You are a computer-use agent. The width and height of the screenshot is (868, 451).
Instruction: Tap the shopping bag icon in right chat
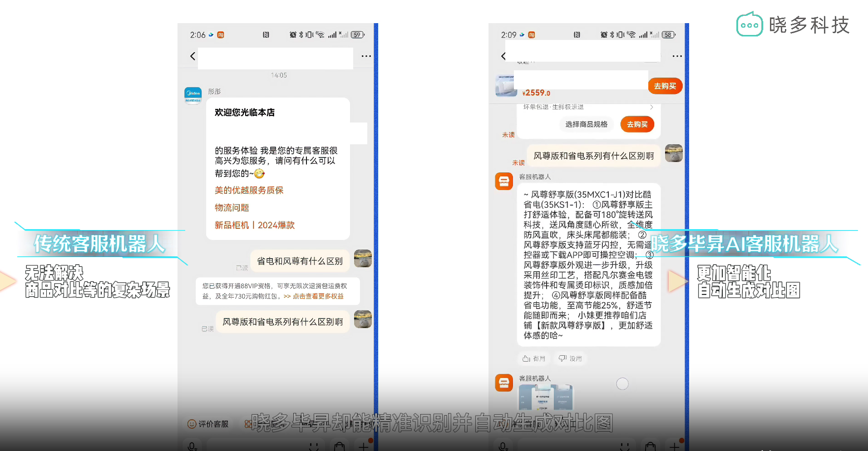point(650,446)
